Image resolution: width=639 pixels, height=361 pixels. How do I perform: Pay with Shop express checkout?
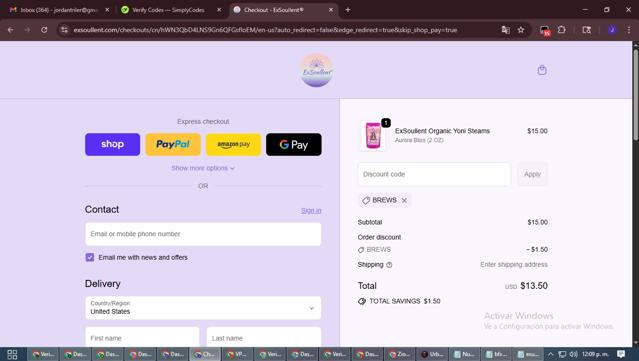coord(112,144)
